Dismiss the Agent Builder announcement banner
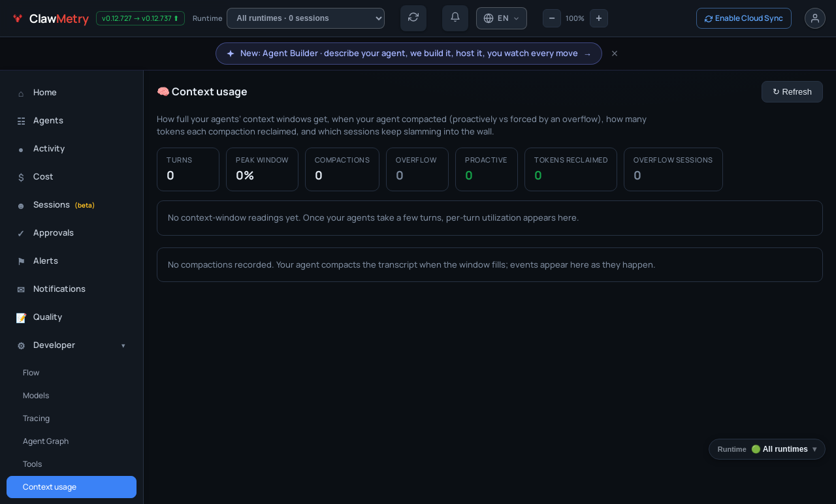Image resolution: width=836 pixels, height=504 pixels. pyautogui.click(x=615, y=54)
